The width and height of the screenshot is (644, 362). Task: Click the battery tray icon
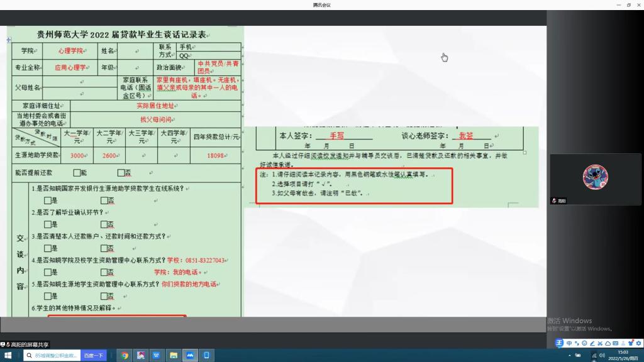click(578, 356)
